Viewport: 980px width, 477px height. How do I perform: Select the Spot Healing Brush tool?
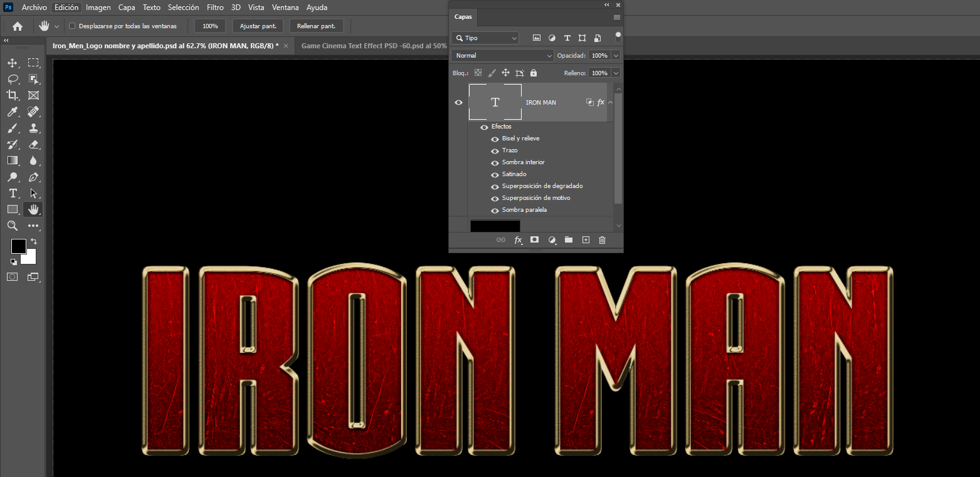(33, 112)
